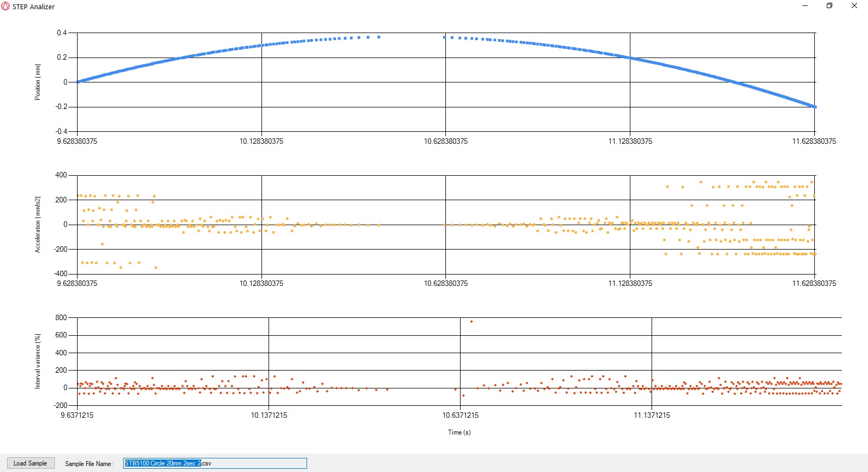Minimize the STEP Analizer window
The height and width of the screenshot is (472, 868).
tap(805, 6)
